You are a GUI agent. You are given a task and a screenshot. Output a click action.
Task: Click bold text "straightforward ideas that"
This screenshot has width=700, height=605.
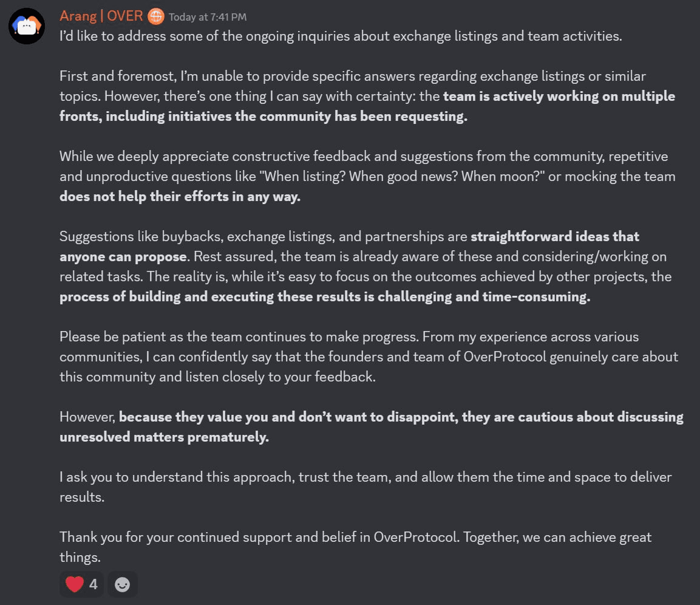(555, 236)
